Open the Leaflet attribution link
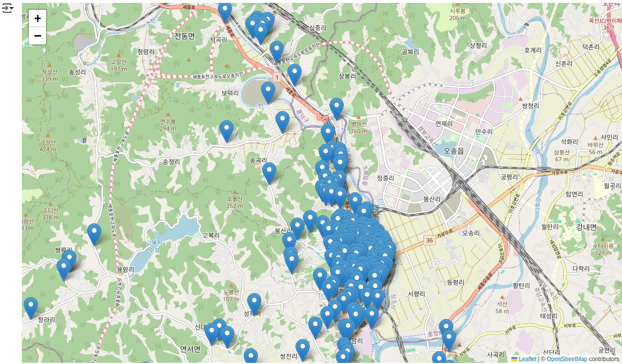 point(527,359)
